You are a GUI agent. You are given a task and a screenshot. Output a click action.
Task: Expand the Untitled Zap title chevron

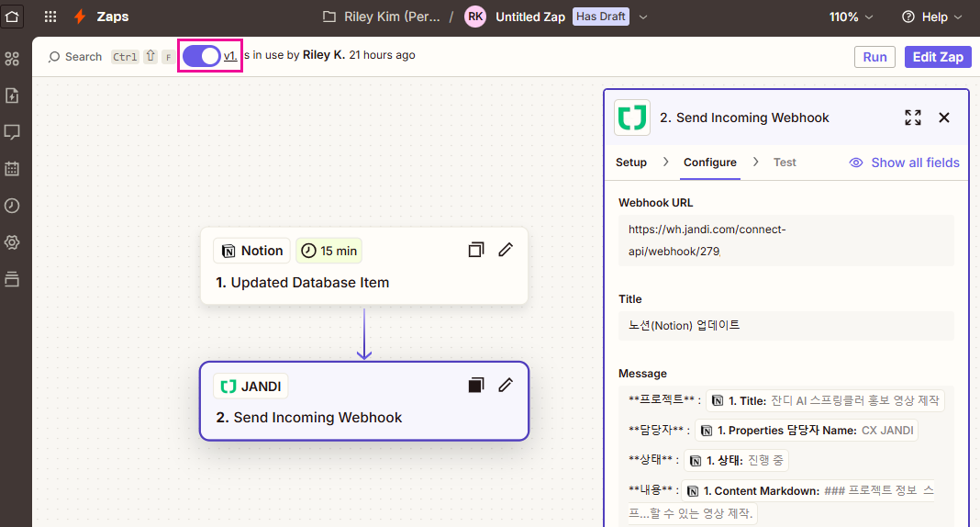[x=643, y=17]
